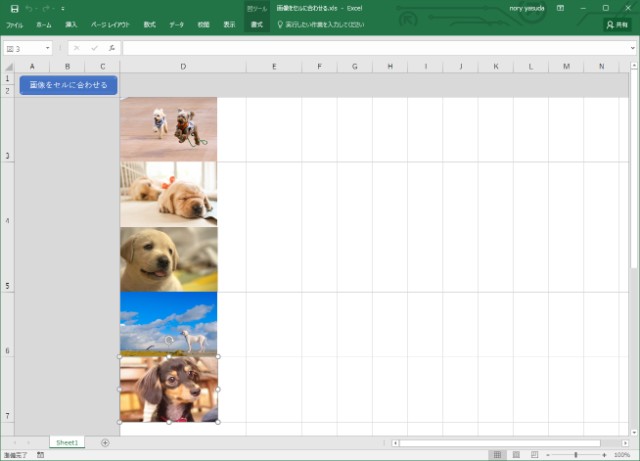Click the Save icon in quick access toolbar
This screenshot has height=461, width=640.
pyautogui.click(x=14, y=8)
